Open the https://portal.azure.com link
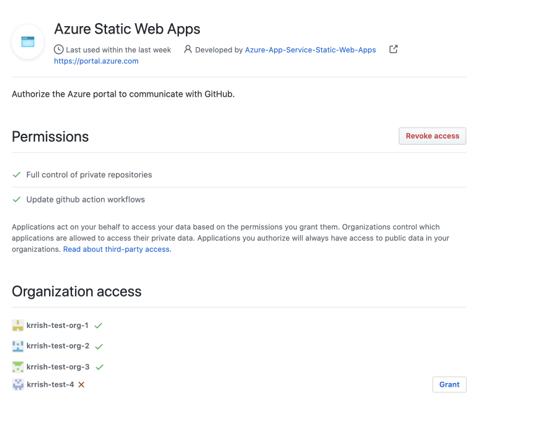Screen dimensions: 559x426 [96, 61]
